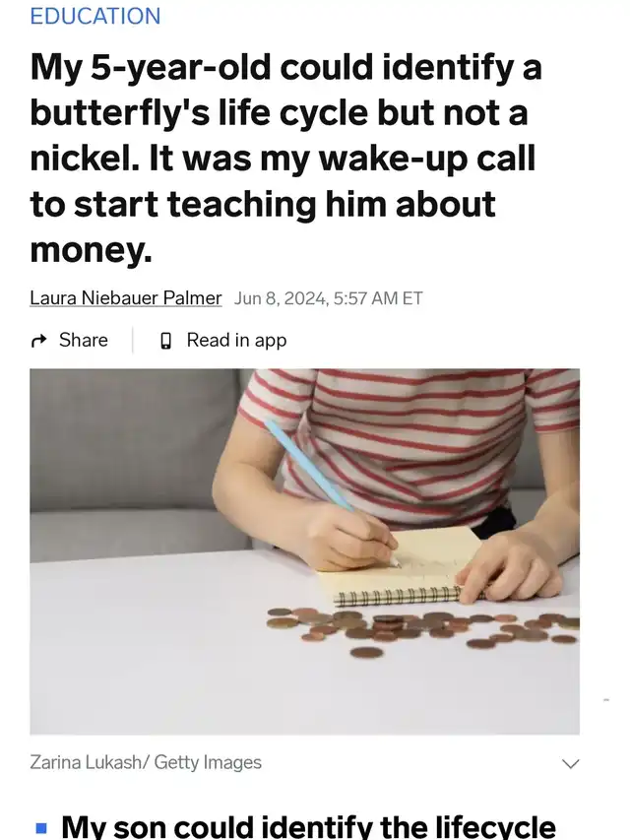This screenshot has width=630, height=840.
Task: Click the article headline about the nickel
Action: tap(285, 159)
